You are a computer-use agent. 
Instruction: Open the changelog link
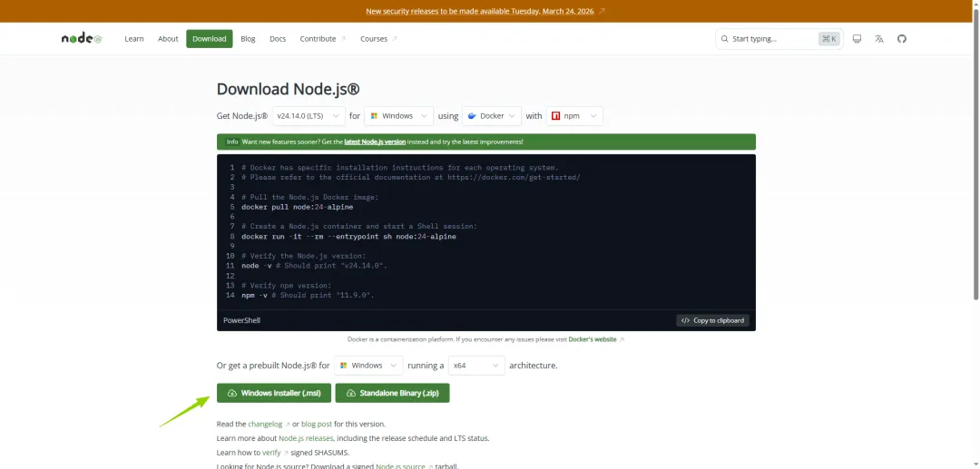tap(265, 424)
